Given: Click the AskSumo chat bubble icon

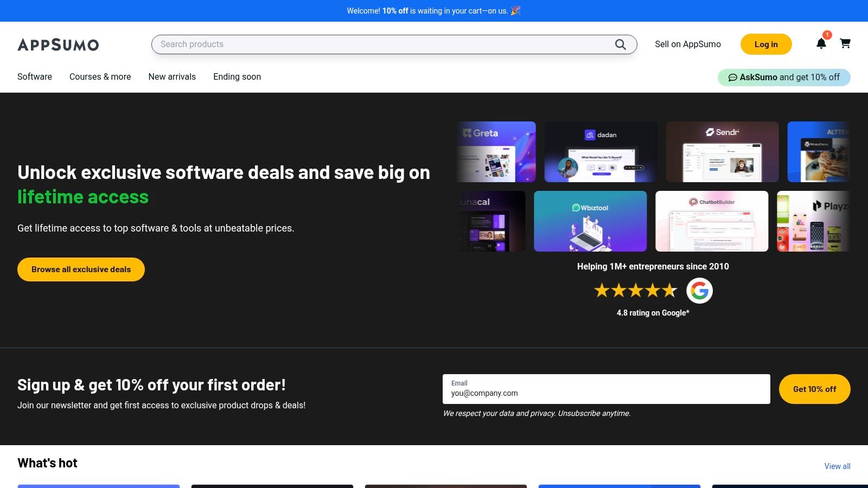Looking at the screenshot, I should 732,78.
